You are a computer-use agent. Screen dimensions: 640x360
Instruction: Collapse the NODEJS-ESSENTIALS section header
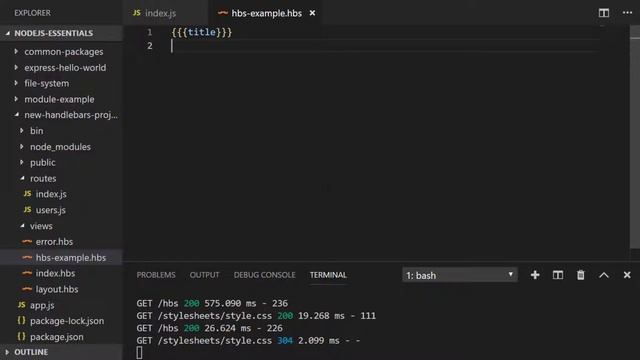[x=61, y=33]
